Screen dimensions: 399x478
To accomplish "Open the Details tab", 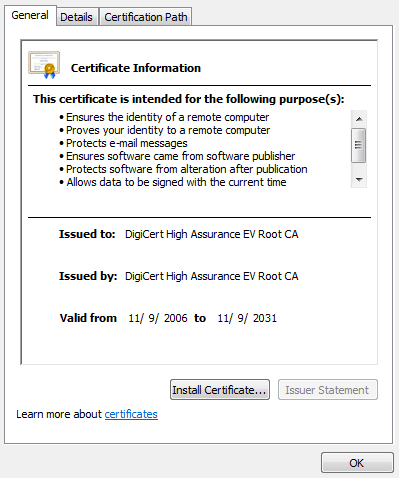I will pos(77,17).
